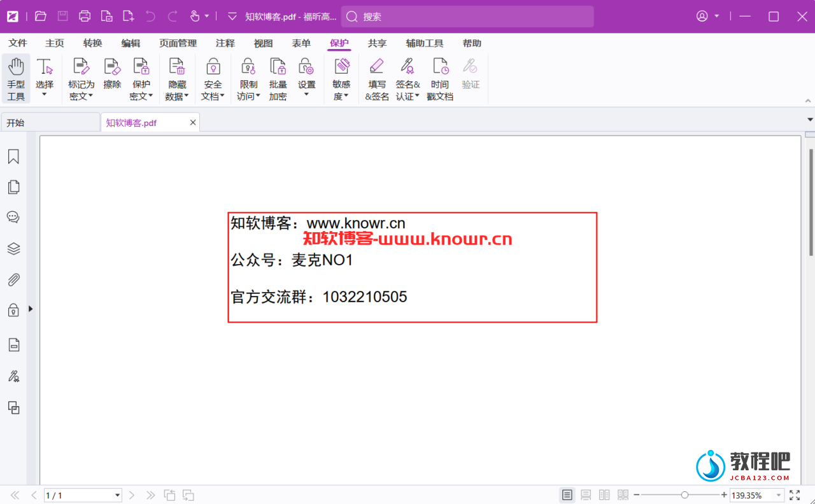Open hand tool dropdown in title bar

(x=207, y=17)
